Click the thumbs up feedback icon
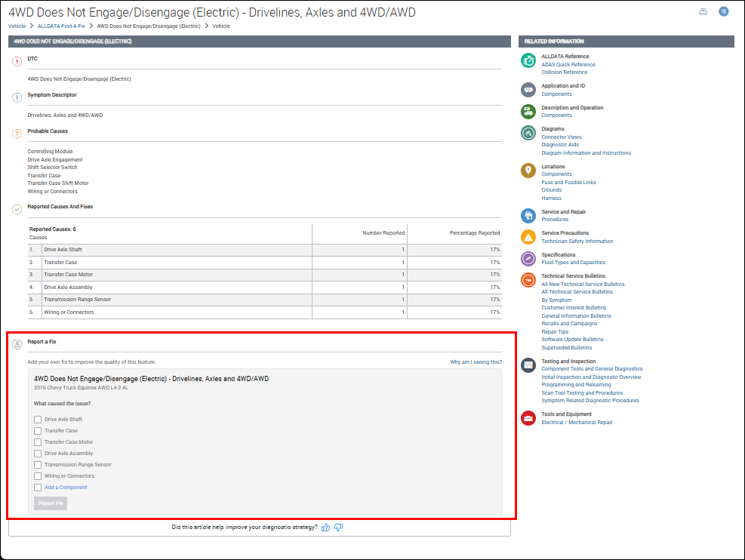The width and height of the screenshot is (745, 560). (x=326, y=528)
